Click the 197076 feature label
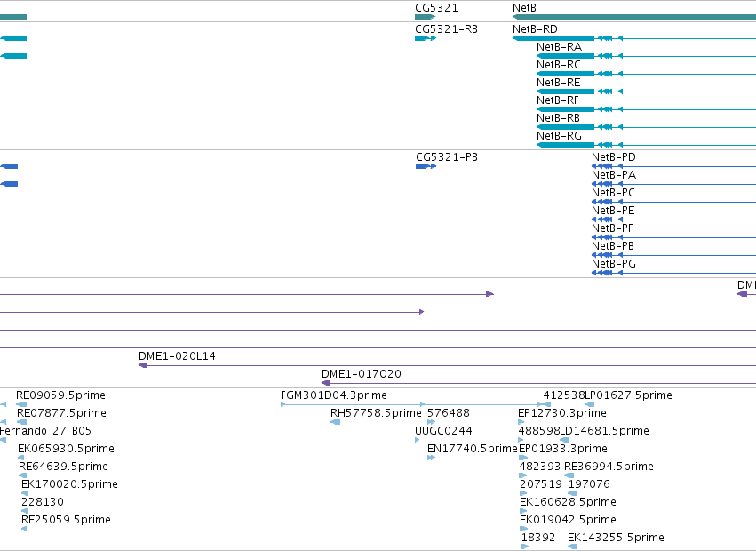756x551 pixels. tap(589, 485)
